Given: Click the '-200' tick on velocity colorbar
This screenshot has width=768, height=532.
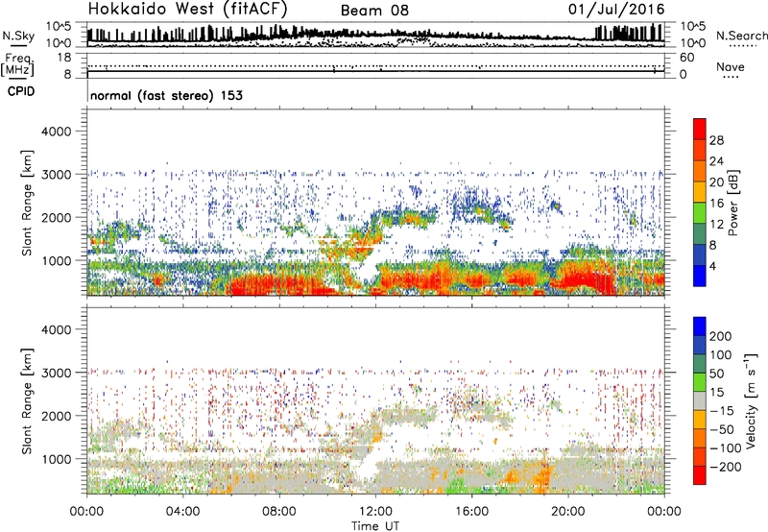Looking at the screenshot, I should [726, 467].
